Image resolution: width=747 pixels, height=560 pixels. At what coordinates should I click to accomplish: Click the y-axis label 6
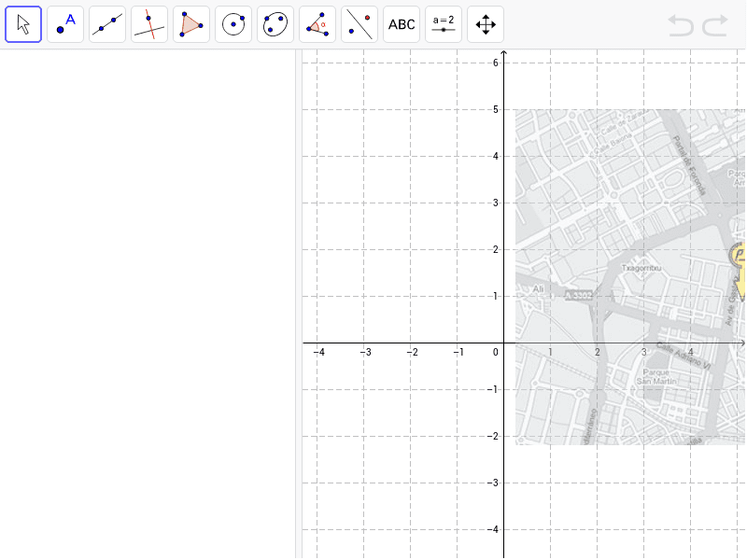coord(496,63)
